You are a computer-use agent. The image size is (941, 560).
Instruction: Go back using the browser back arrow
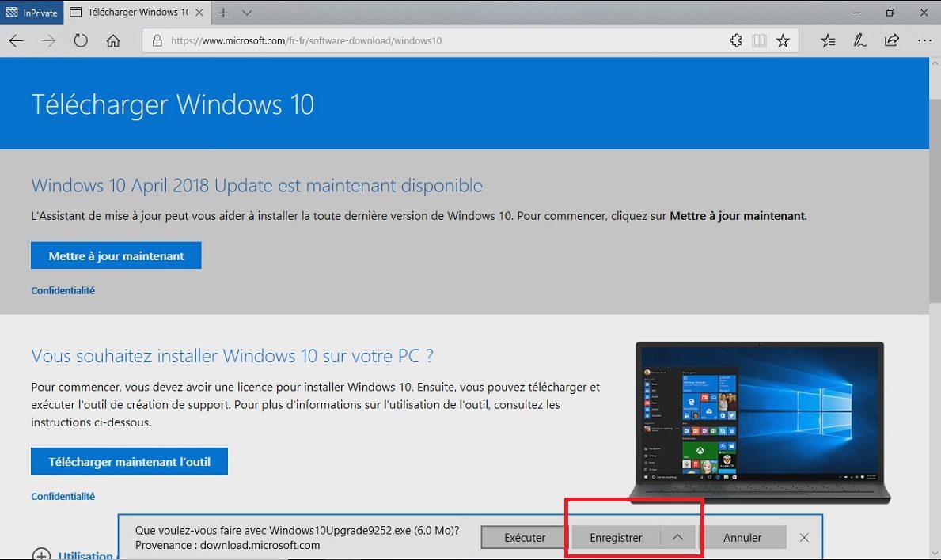(x=16, y=41)
